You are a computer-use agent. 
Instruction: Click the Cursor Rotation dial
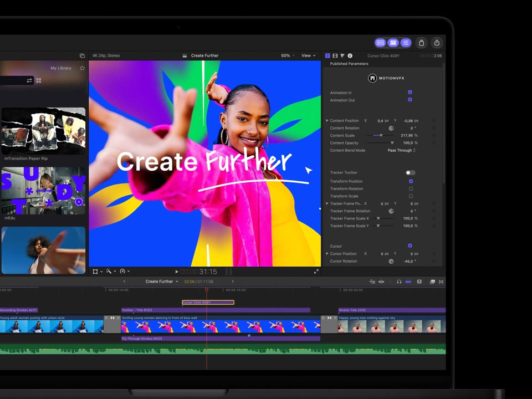pyautogui.click(x=391, y=261)
